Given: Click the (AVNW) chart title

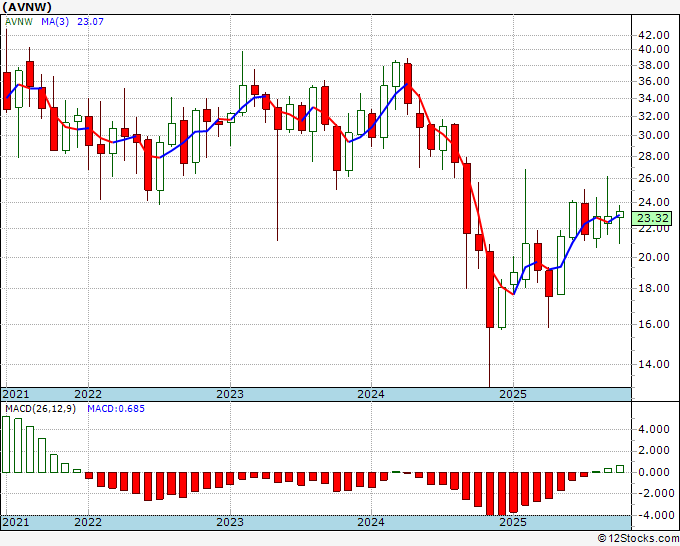Looking at the screenshot, I should tap(27, 7).
